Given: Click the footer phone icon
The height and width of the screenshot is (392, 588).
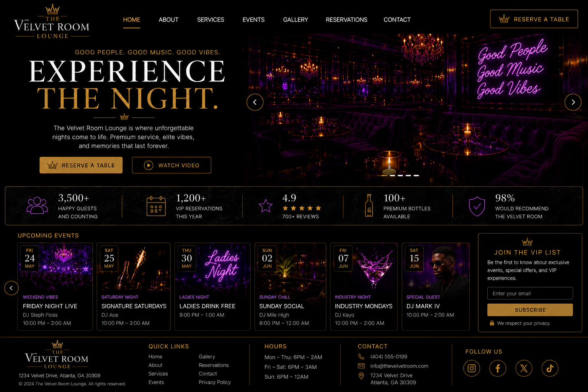Looking at the screenshot, I should click(361, 356).
